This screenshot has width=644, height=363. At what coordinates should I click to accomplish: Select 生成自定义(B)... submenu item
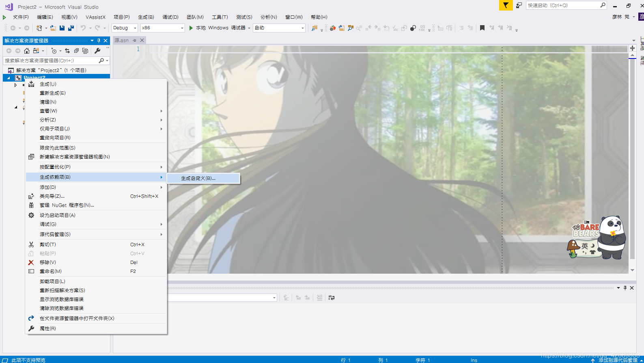point(203,178)
